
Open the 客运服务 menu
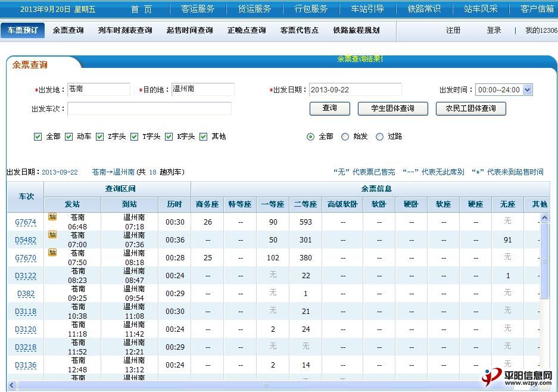click(x=198, y=9)
